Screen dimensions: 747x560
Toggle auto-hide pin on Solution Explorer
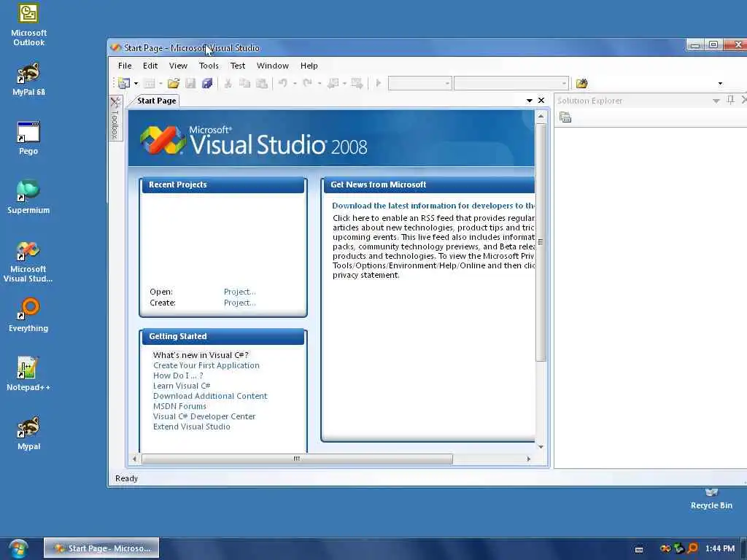pos(730,100)
